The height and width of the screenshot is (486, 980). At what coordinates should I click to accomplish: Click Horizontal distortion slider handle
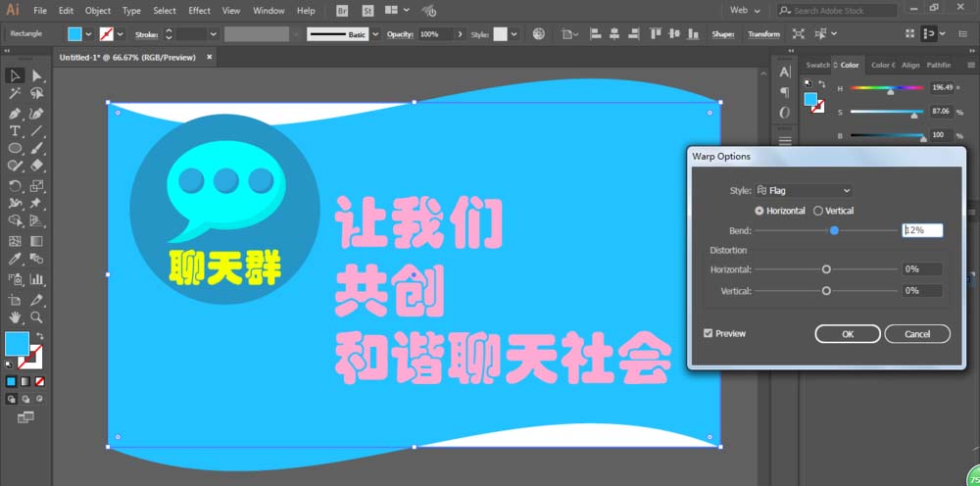(x=826, y=269)
